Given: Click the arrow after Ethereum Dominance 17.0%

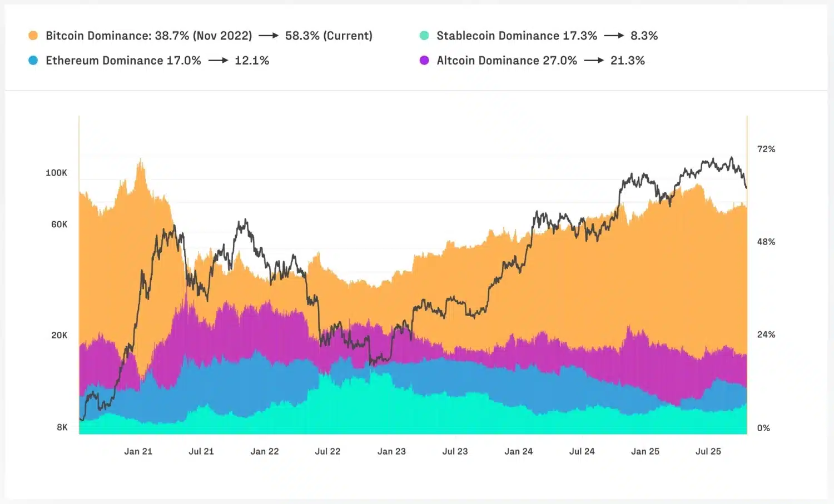Looking at the screenshot, I should pos(218,61).
